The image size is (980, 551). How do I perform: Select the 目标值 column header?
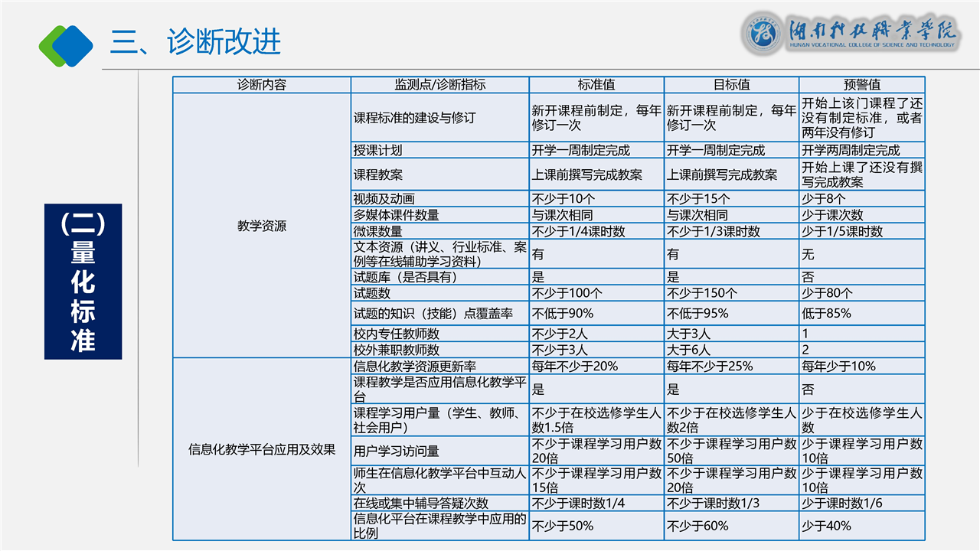pos(731,85)
